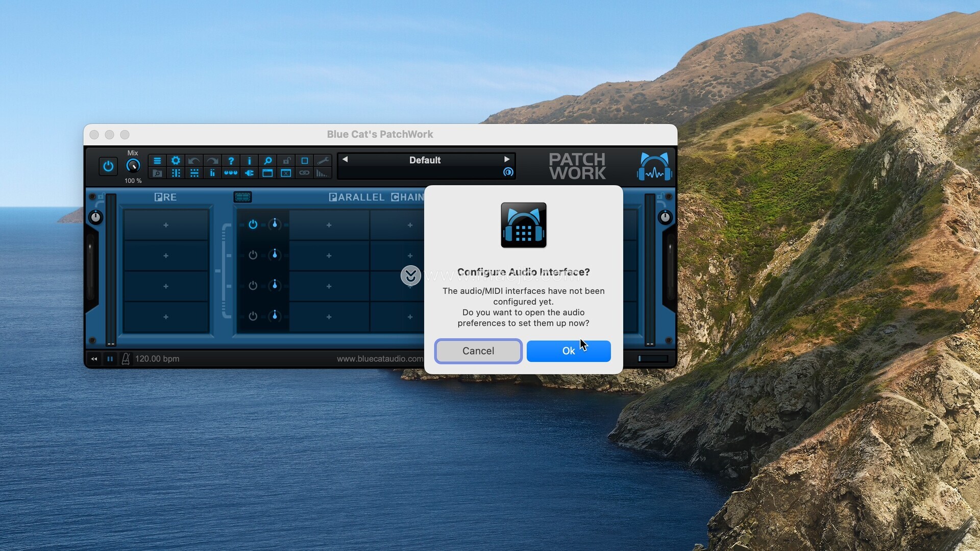Add plugin in second chain's first slot
Viewport: 980px width, 551px height.
click(329, 256)
